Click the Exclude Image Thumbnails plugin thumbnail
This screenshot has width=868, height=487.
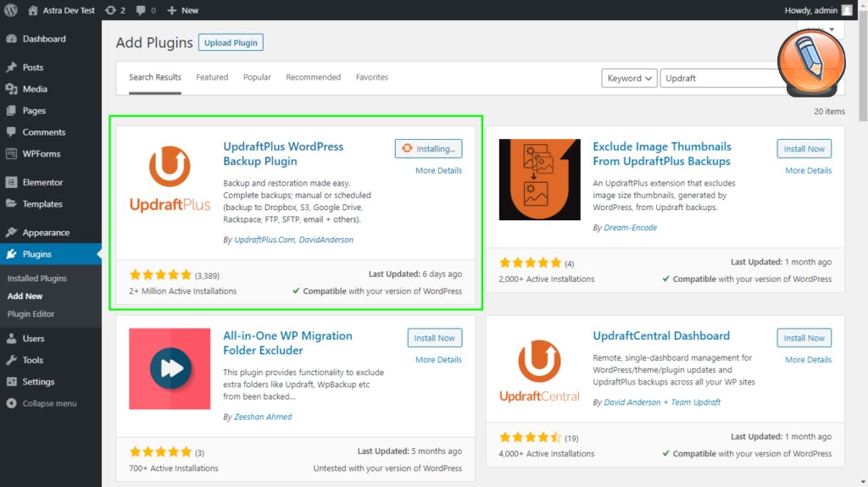click(540, 180)
